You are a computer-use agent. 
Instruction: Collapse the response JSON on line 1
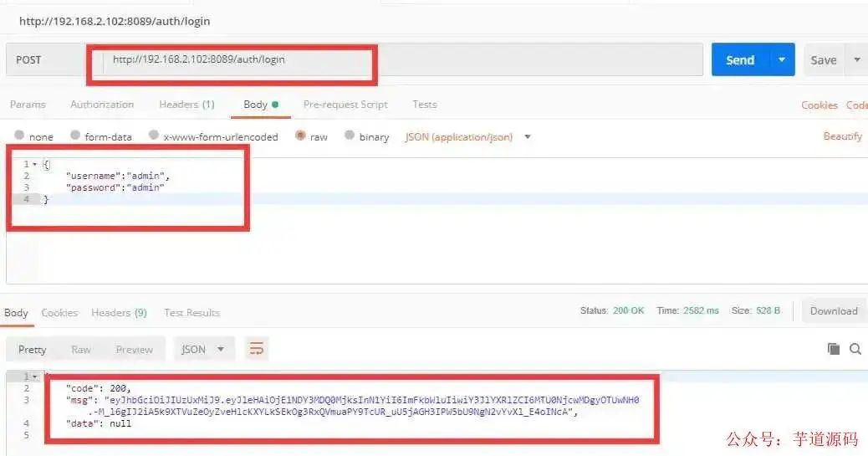coord(35,377)
